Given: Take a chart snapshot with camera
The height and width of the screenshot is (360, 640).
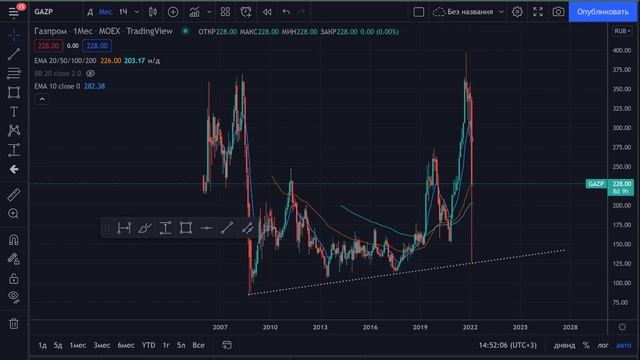Looking at the screenshot, I should tap(558, 12).
